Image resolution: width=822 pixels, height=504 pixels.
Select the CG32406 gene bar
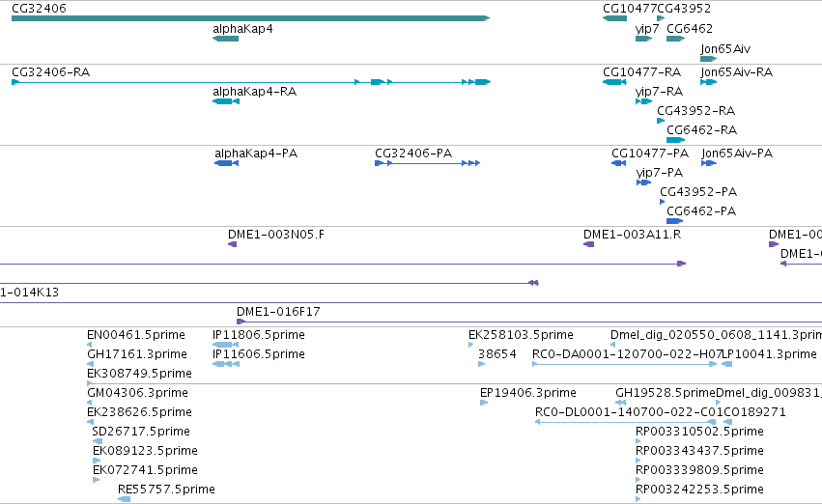(x=250, y=18)
